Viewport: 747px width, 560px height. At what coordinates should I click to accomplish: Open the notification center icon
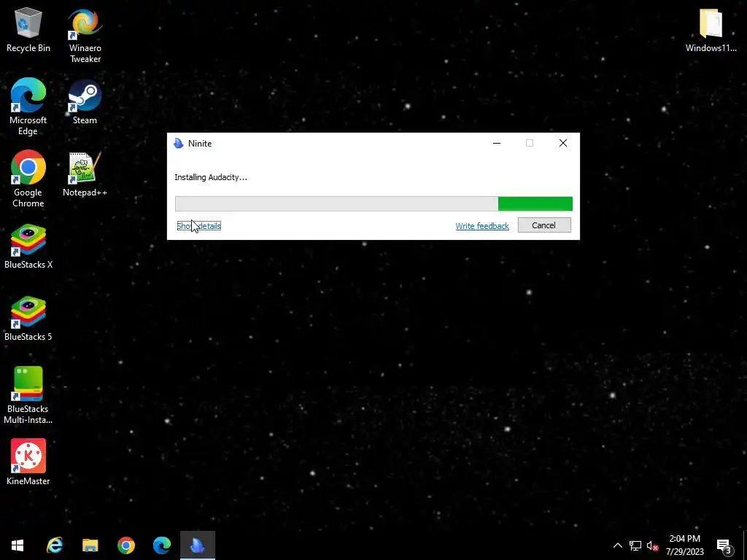tap(724, 546)
